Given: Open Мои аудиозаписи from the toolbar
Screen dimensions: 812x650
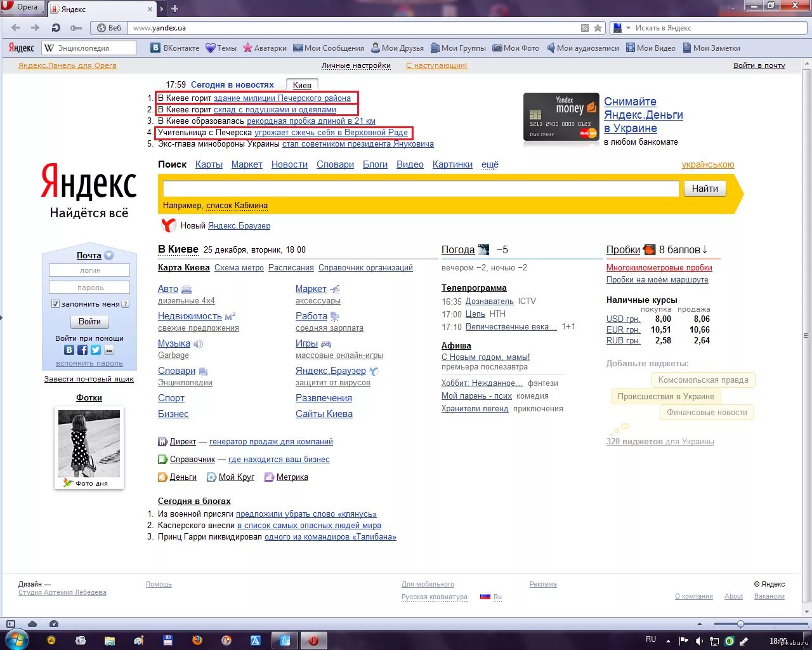Looking at the screenshot, I should 582,48.
